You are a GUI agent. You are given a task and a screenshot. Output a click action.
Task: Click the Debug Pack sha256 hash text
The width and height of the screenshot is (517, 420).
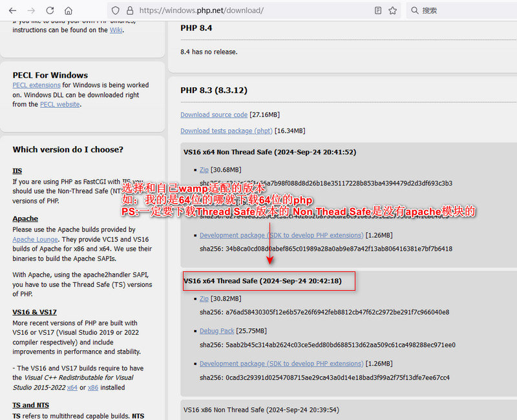(x=328, y=345)
